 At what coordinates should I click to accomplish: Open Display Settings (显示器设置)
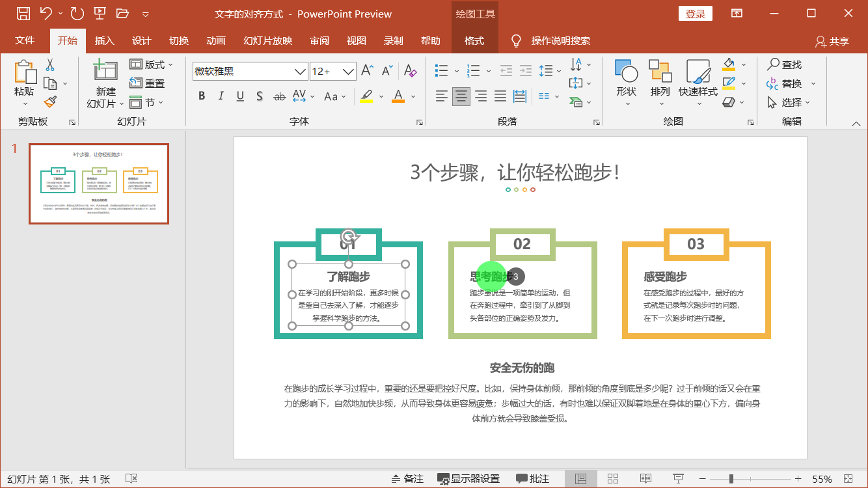tap(468, 479)
